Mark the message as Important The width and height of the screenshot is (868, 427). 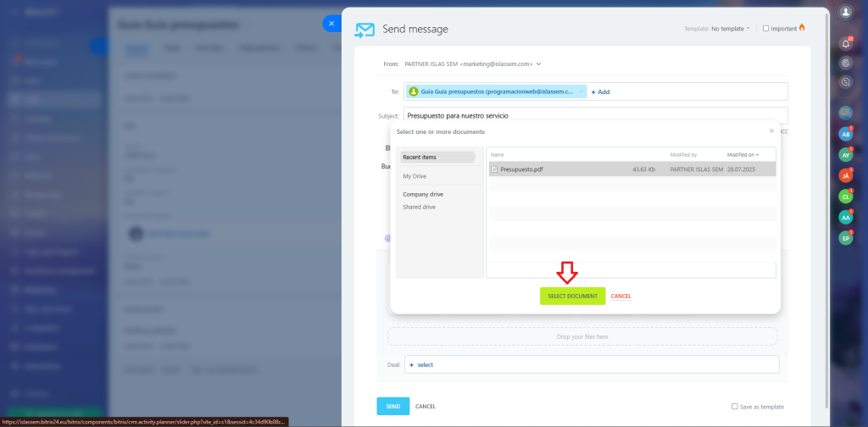pyautogui.click(x=766, y=29)
